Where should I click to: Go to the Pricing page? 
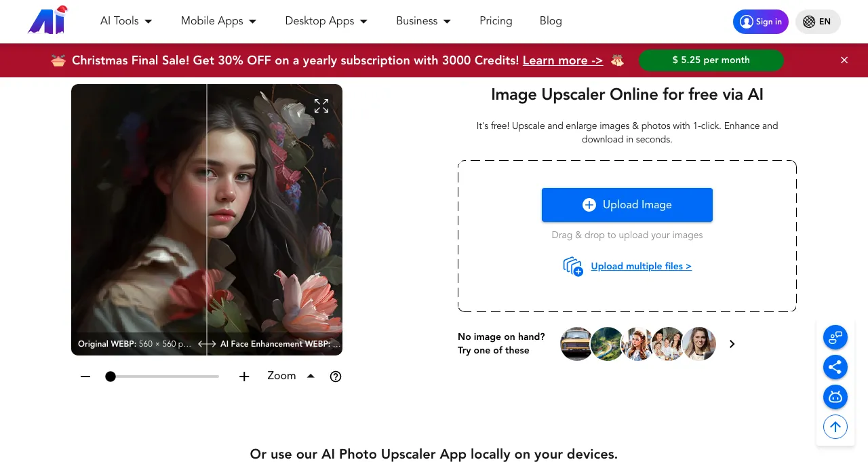click(x=496, y=21)
